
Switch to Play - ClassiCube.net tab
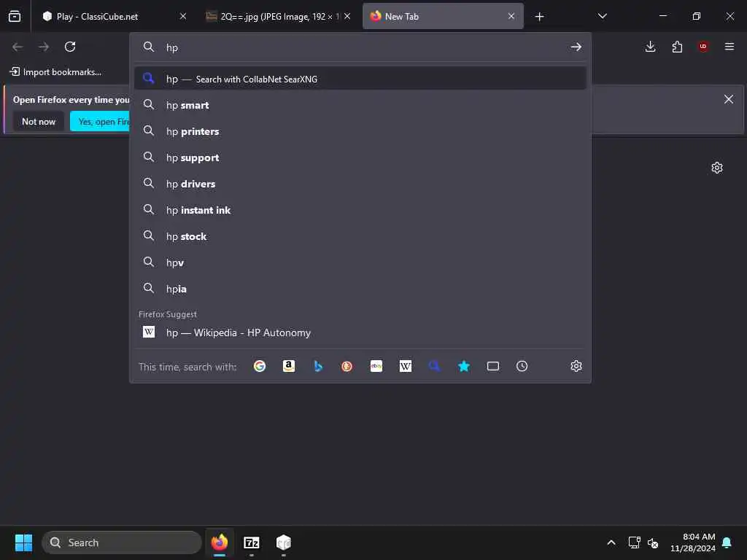(113, 16)
